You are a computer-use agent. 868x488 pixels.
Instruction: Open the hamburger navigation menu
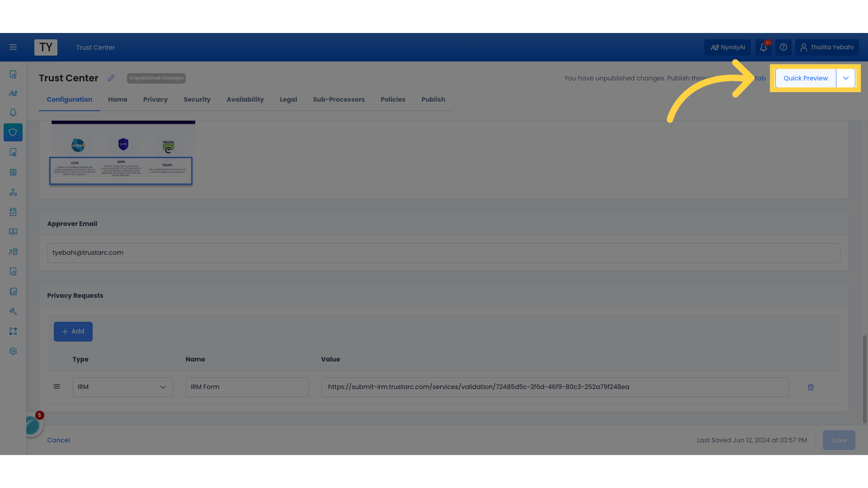click(13, 47)
